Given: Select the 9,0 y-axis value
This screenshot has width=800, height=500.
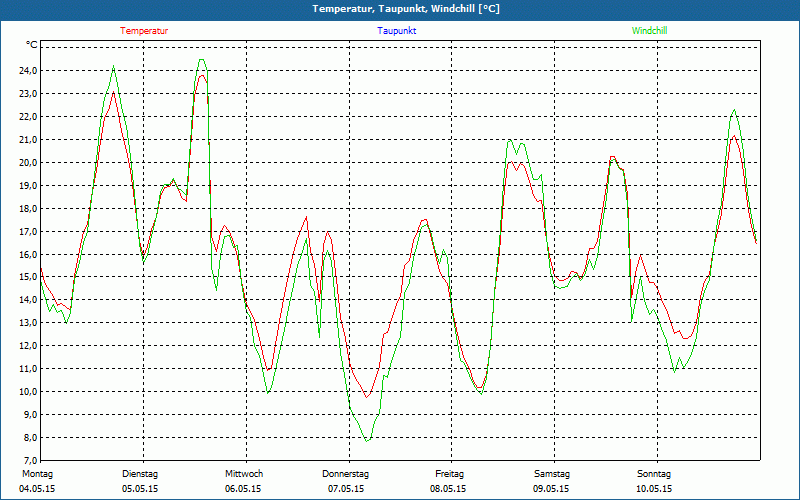Looking at the screenshot, I should [30, 414].
